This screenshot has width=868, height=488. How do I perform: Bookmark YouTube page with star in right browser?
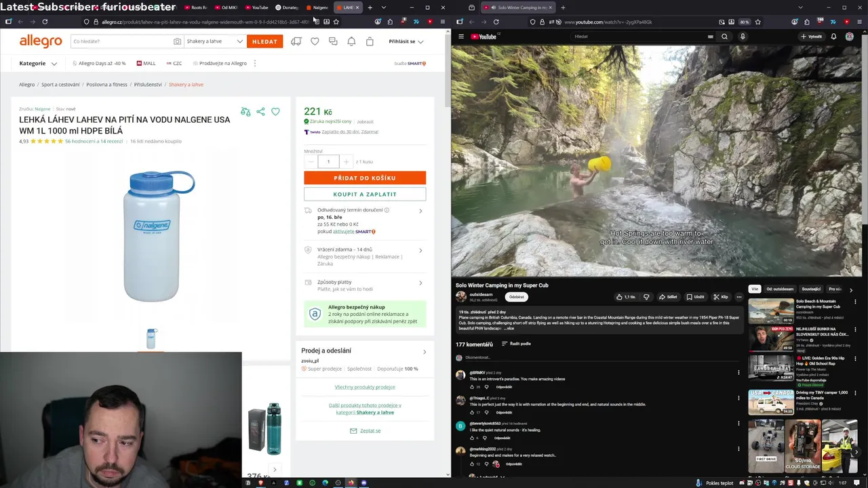tap(757, 22)
